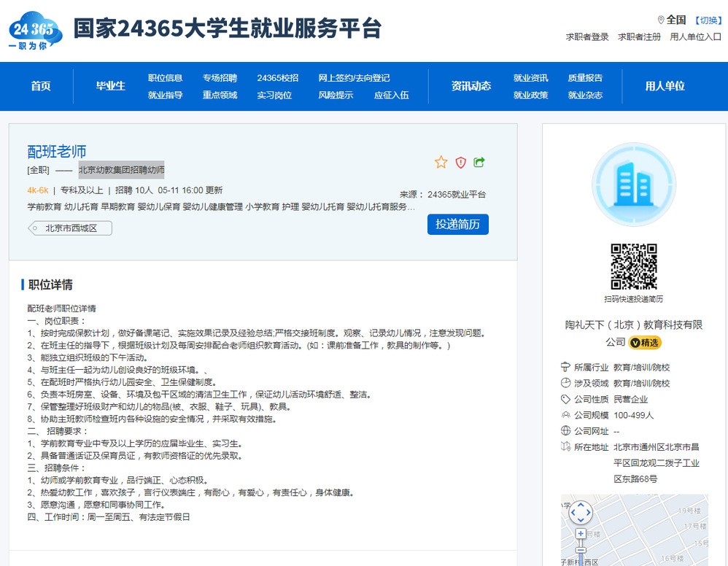Click the map pan direction control
Image resolution: width=728 pixels, height=566 pixels.
coord(581,513)
